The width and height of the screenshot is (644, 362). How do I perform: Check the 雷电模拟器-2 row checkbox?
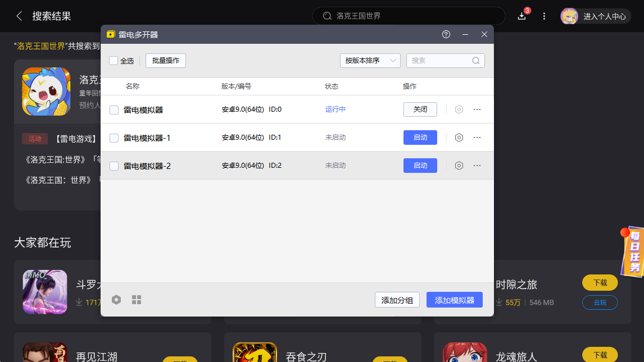point(114,166)
